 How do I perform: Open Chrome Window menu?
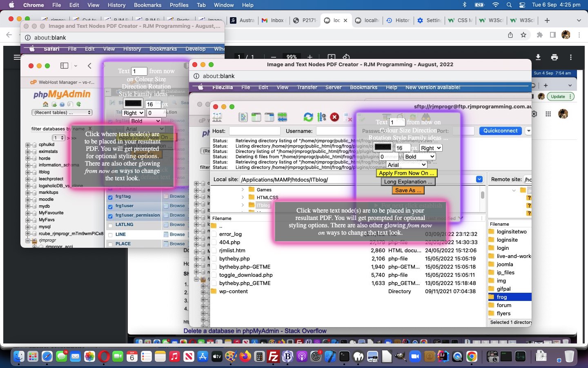pyautogui.click(x=224, y=5)
